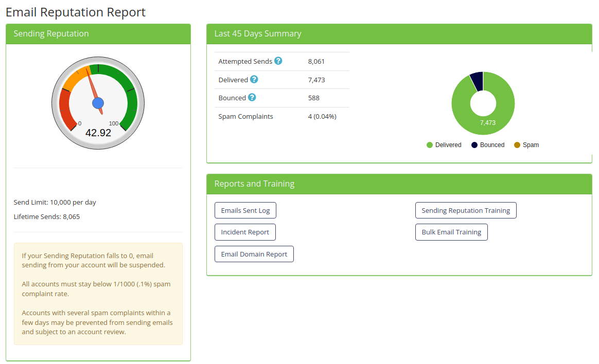Toggle the Bounced legend item
Viewport: 599px width, 364px height.
(488, 145)
